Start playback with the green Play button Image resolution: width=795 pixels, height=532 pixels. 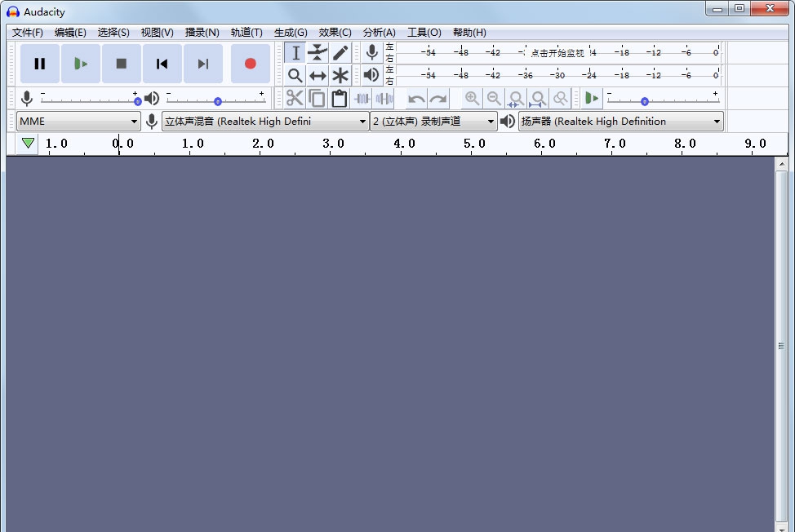[81, 64]
